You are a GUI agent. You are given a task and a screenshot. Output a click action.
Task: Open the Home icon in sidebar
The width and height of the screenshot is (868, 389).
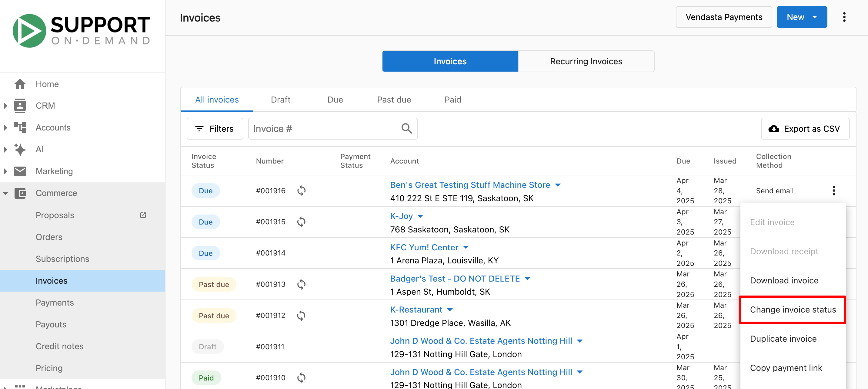(x=20, y=84)
